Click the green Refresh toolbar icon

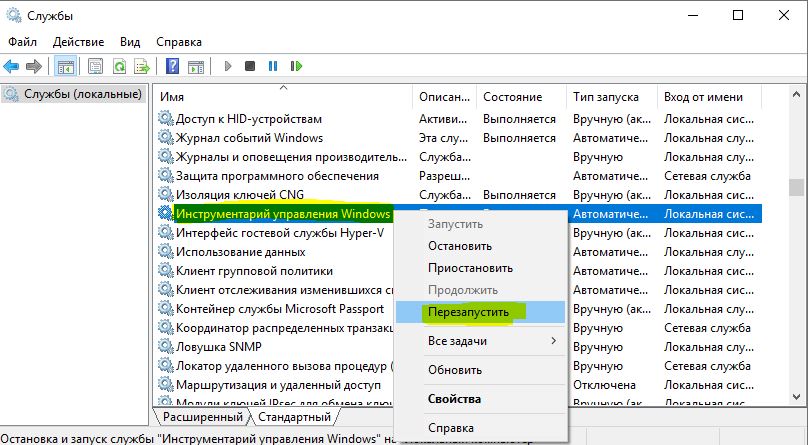click(120, 66)
